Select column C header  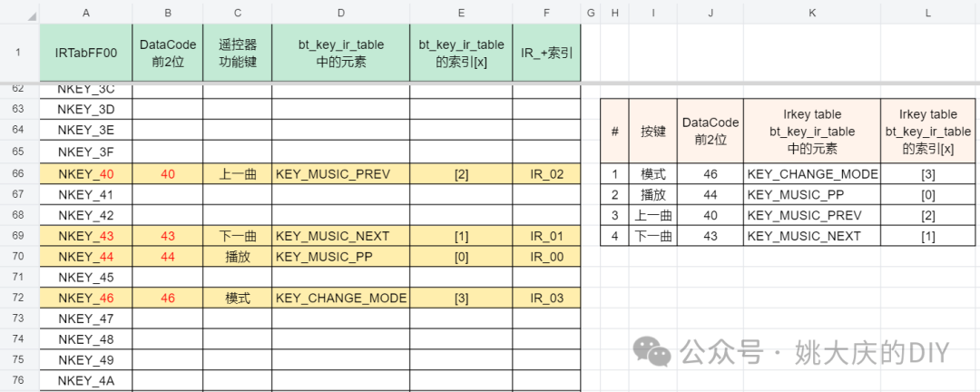pos(238,12)
